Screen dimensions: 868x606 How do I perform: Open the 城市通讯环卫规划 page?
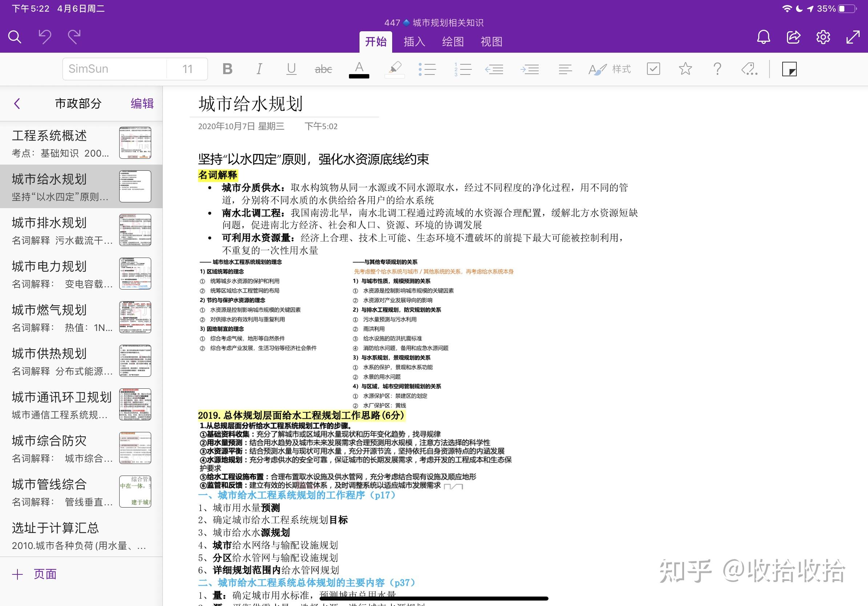pyautogui.click(x=81, y=404)
